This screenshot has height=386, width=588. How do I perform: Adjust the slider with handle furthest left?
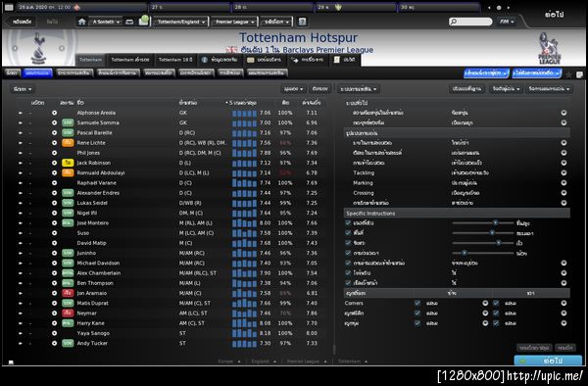click(x=482, y=253)
